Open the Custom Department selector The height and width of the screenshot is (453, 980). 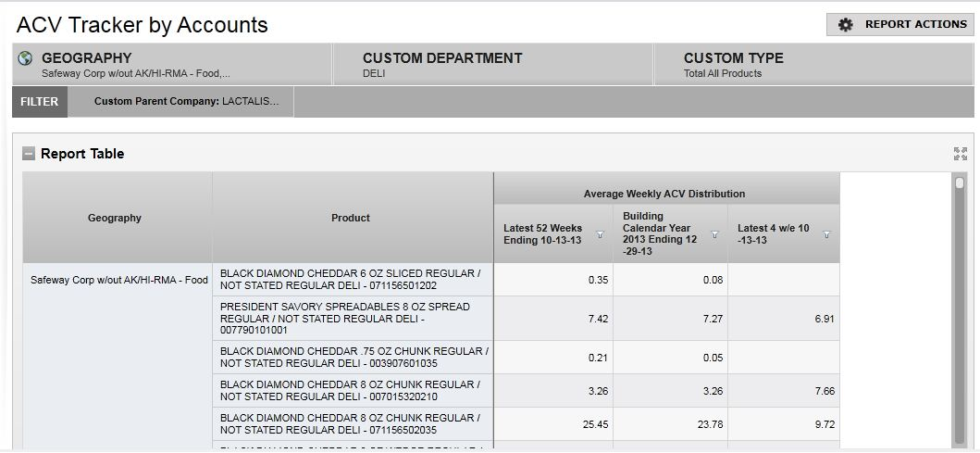pos(490,65)
